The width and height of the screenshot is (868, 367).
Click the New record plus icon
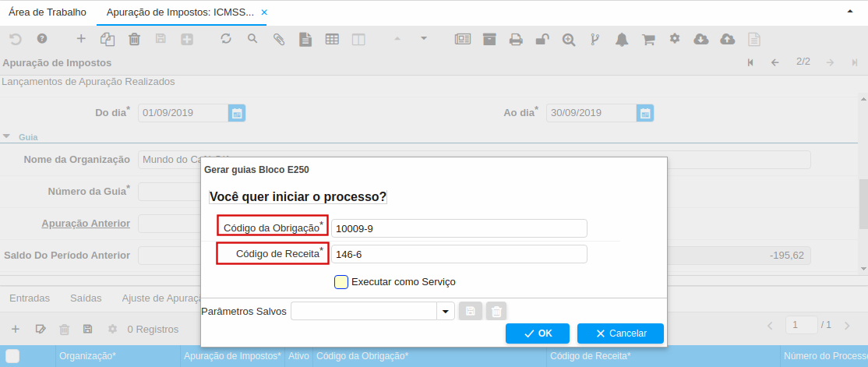click(x=81, y=39)
